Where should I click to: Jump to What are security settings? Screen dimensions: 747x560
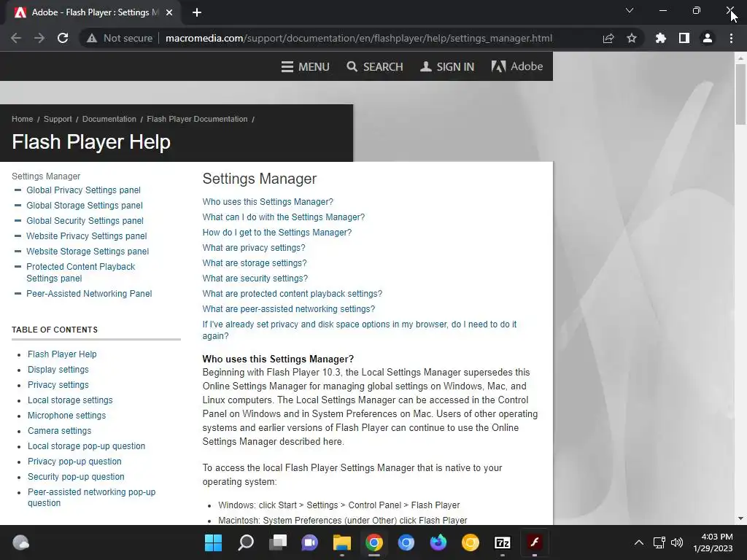[255, 278]
